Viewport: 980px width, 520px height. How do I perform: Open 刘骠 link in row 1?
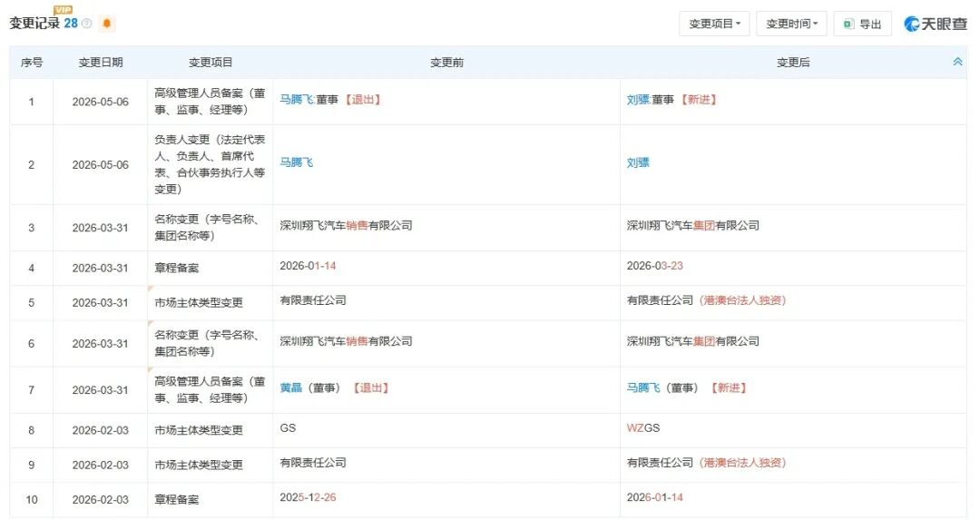(x=638, y=100)
